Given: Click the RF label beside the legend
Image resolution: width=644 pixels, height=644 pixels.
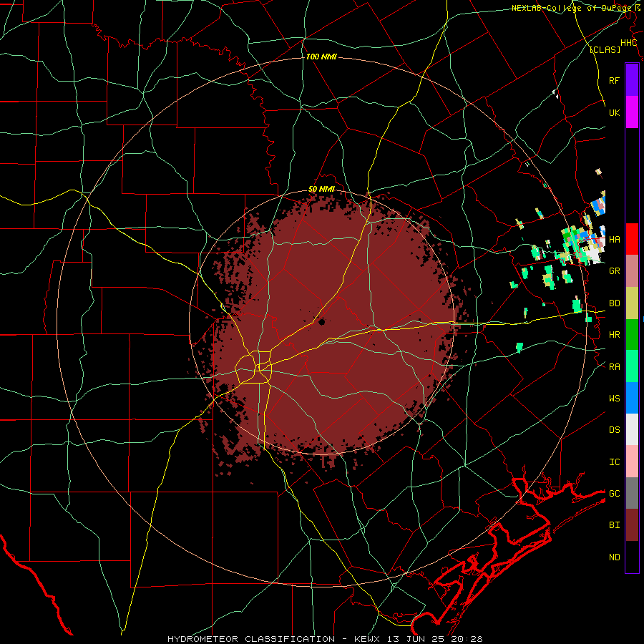Looking at the screenshot, I should click(x=614, y=80).
